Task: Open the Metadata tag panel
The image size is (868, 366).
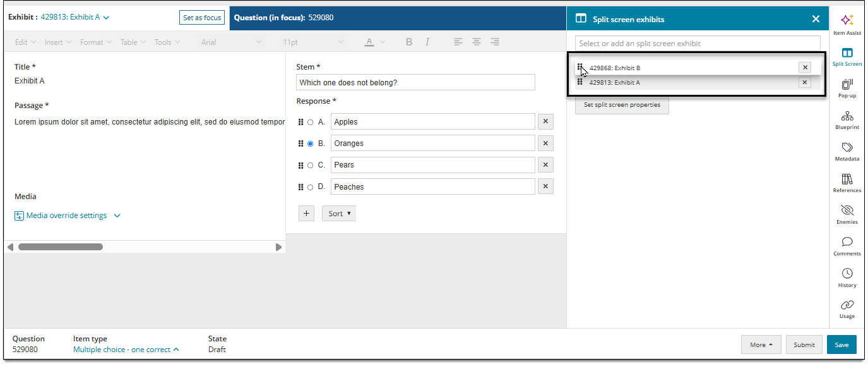Action: point(847,152)
